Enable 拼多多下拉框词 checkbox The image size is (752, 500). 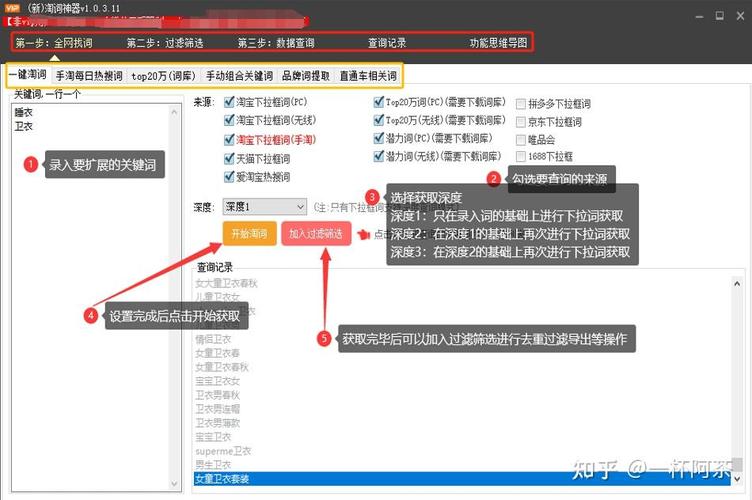coord(521,104)
